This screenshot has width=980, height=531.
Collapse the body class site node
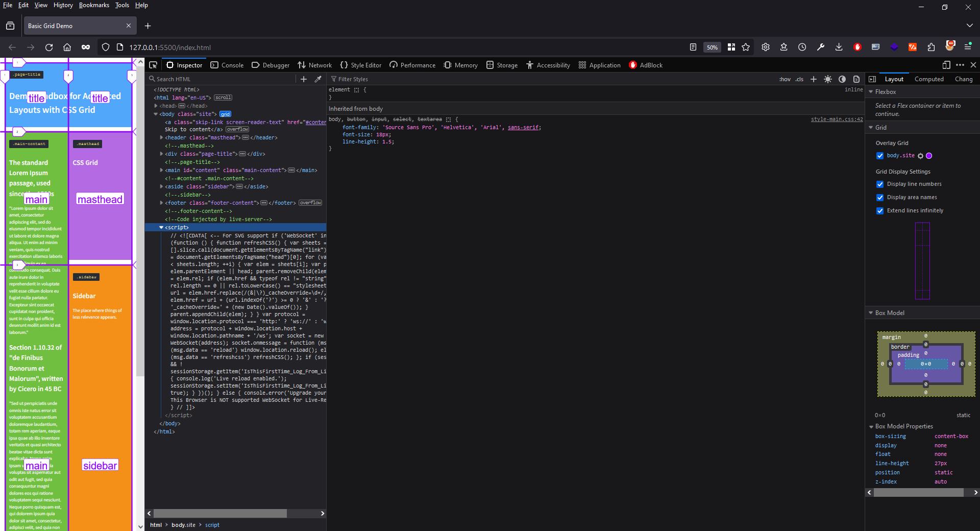coord(156,114)
